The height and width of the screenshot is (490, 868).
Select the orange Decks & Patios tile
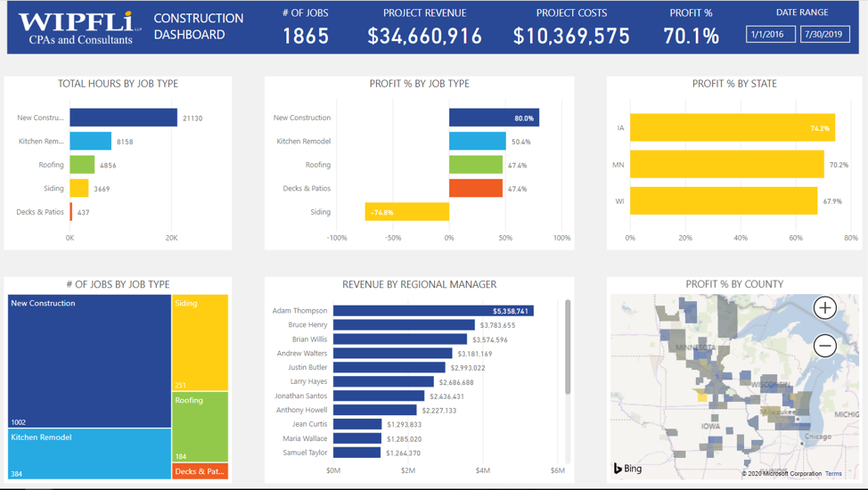pyautogui.click(x=200, y=471)
